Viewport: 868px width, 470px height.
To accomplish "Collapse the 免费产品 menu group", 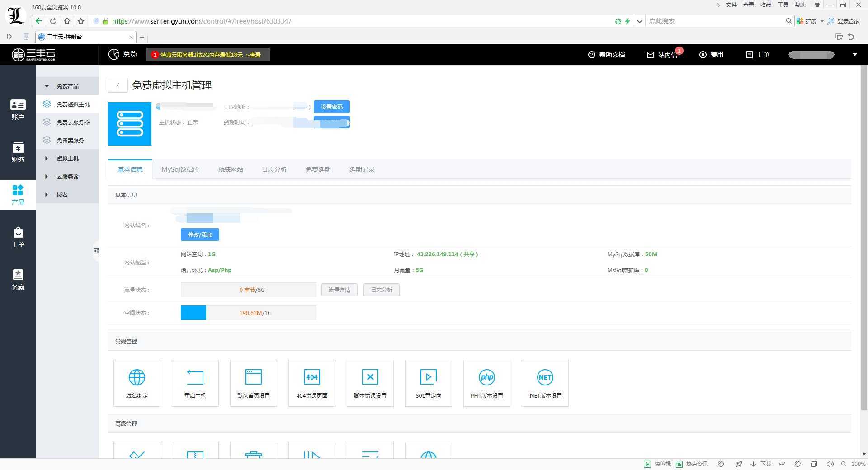I will pos(68,86).
